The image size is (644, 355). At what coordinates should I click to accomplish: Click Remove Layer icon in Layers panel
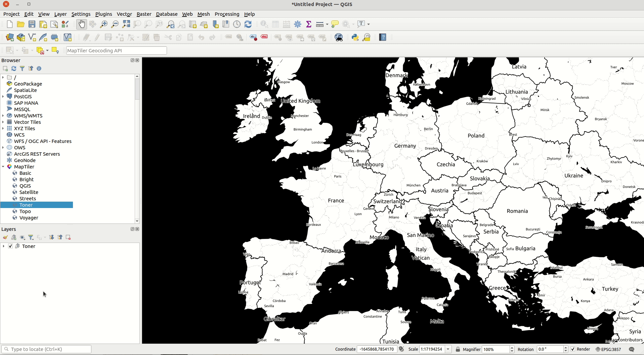point(68,237)
